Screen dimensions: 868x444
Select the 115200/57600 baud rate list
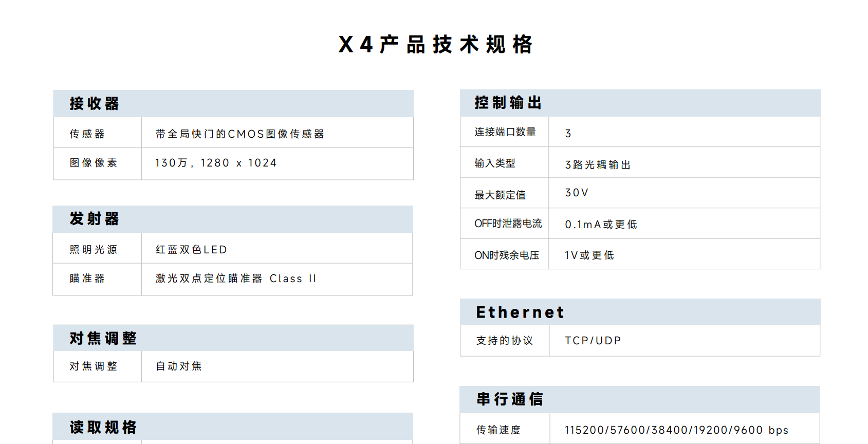[676, 430]
